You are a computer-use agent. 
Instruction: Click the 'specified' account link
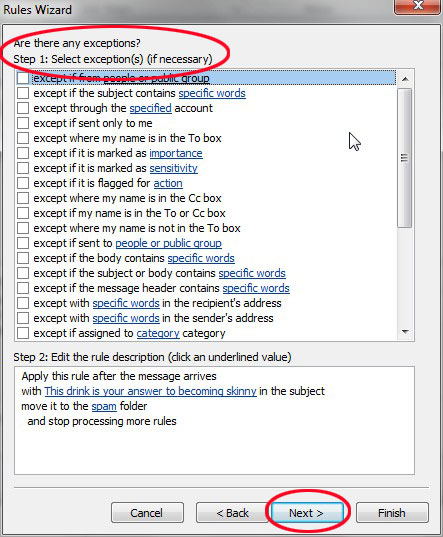(150, 108)
